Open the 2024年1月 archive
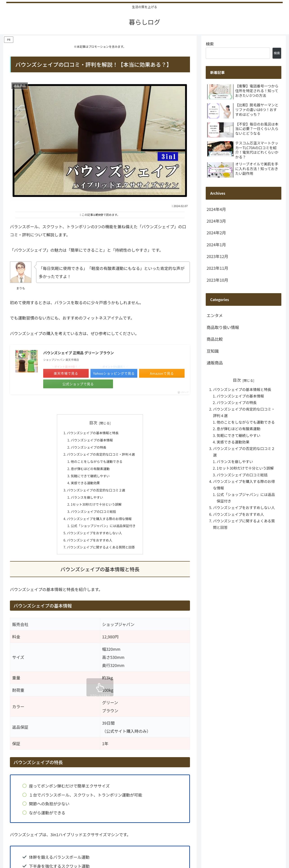This screenshot has width=289, height=868. [x=216, y=245]
